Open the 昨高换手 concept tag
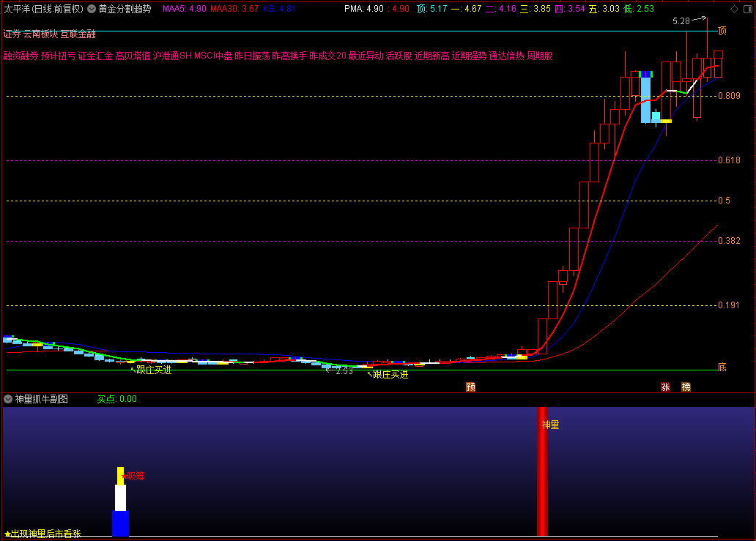The height and width of the screenshot is (541, 756). pyautogui.click(x=289, y=56)
